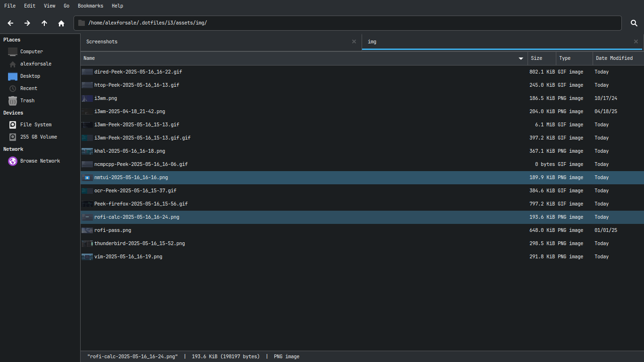The image size is (644, 362).
Task: Sort files by Size column
Action: (542, 58)
